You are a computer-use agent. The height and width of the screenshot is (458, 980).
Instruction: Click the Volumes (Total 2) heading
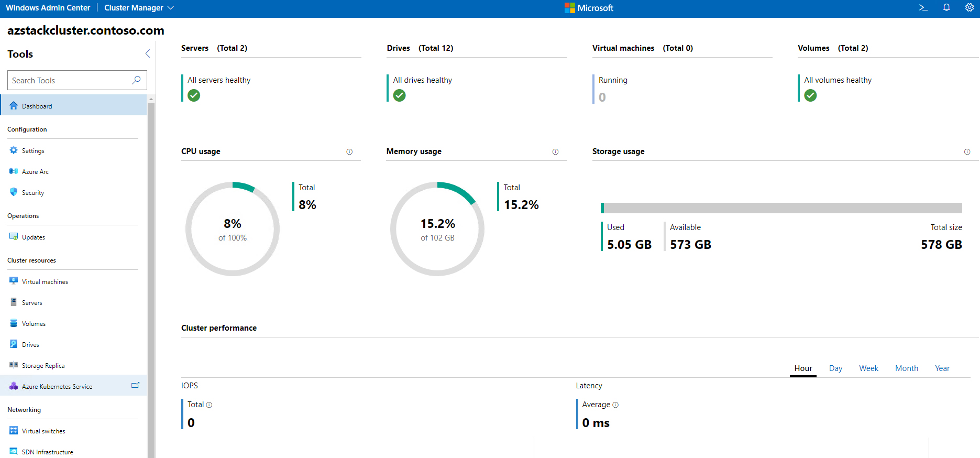(833, 48)
